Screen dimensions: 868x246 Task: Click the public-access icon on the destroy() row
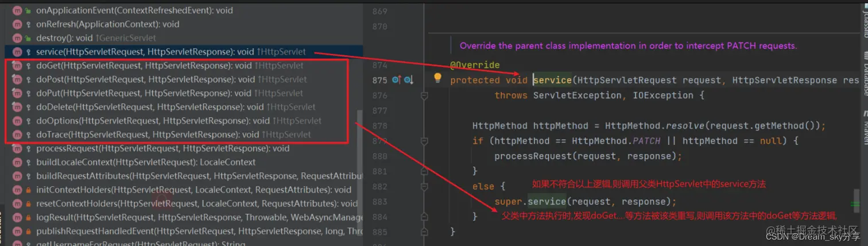[x=28, y=38]
